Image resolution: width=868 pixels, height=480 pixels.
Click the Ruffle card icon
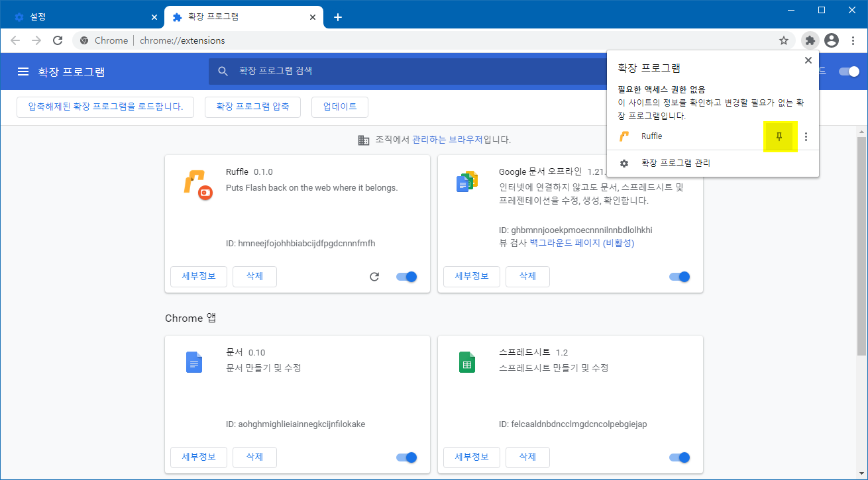tap(197, 185)
